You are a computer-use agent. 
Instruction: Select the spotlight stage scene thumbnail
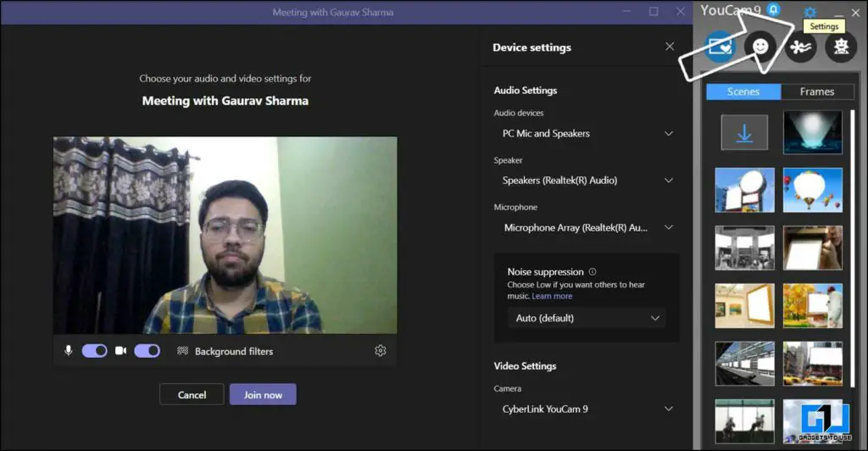(x=813, y=132)
